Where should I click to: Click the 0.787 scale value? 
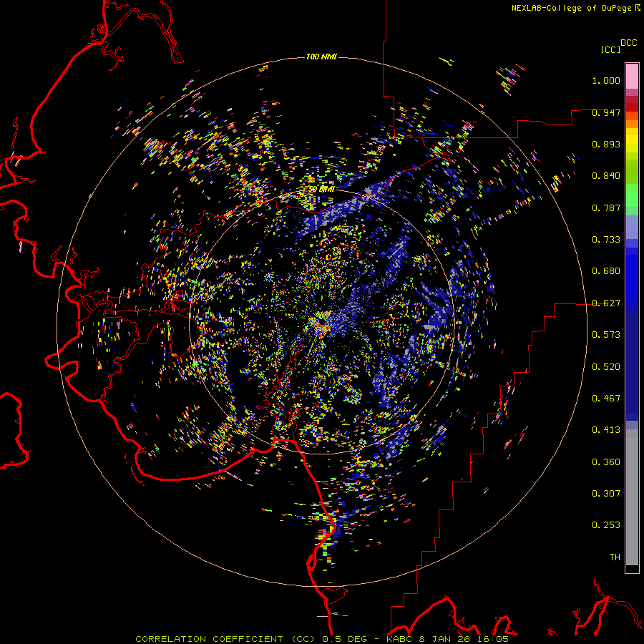[606, 208]
